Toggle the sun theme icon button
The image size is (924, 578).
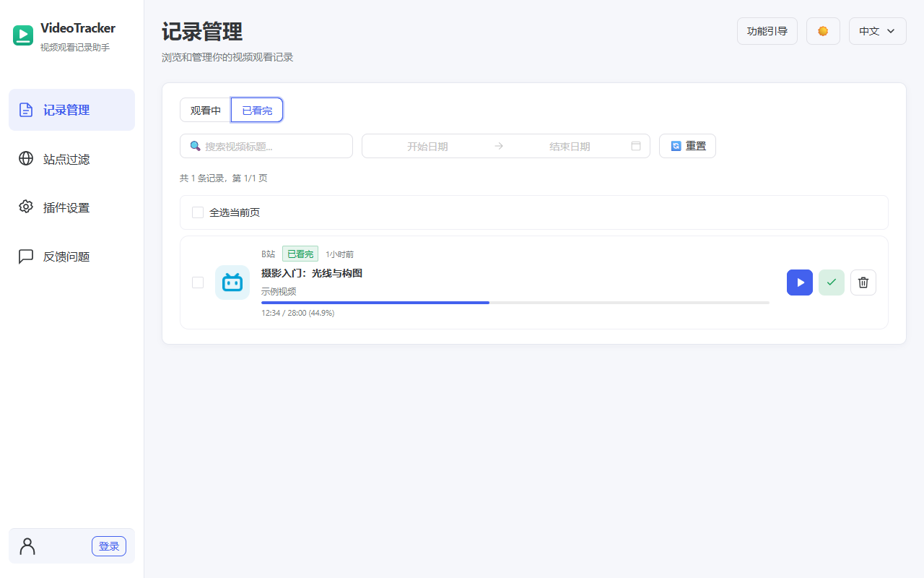click(x=823, y=31)
